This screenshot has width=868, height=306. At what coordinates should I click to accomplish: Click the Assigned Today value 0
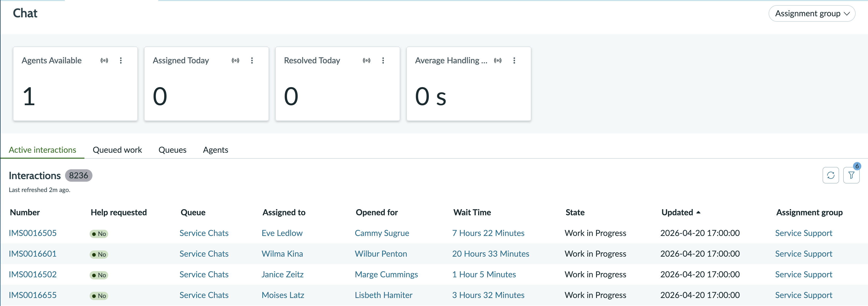160,96
